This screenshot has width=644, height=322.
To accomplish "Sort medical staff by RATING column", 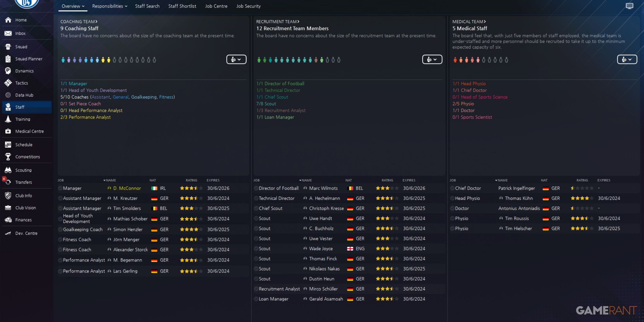I will (x=582, y=180).
